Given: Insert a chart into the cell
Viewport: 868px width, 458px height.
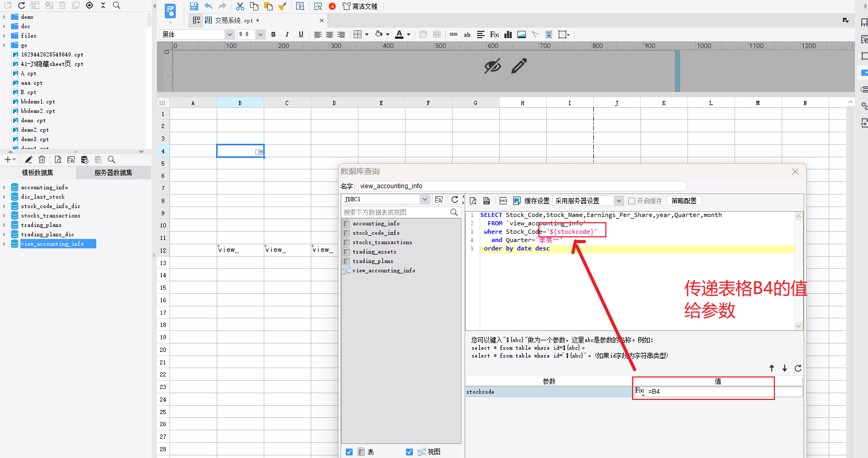Looking at the screenshot, I should [508, 35].
